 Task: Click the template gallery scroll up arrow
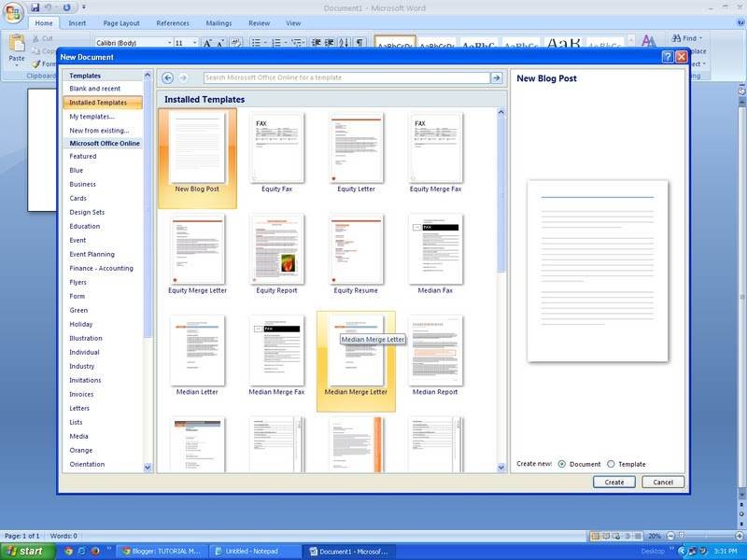click(500, 112)
